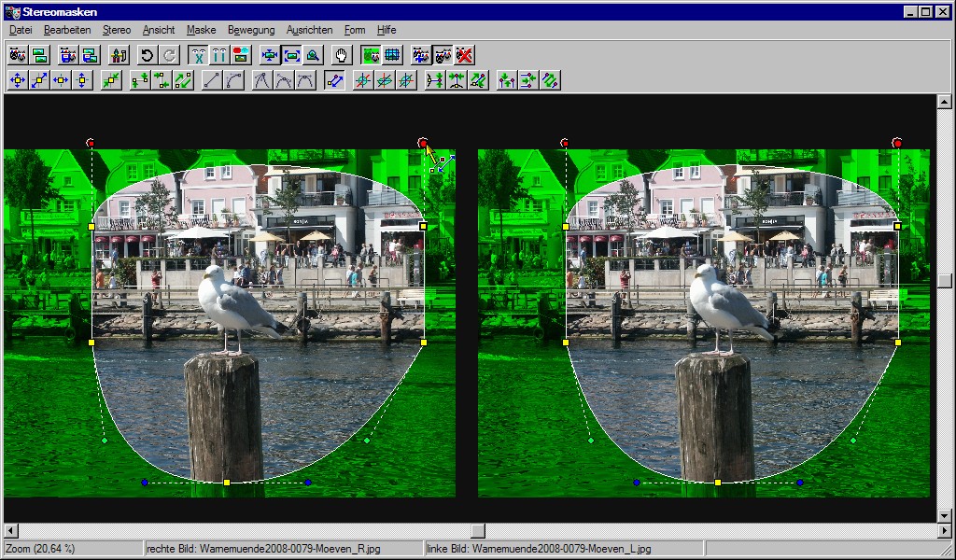The width and height of the screenshot is (956, 560).
Task: Click the horizontal scrollbar thumb
Action: (477, 530)
